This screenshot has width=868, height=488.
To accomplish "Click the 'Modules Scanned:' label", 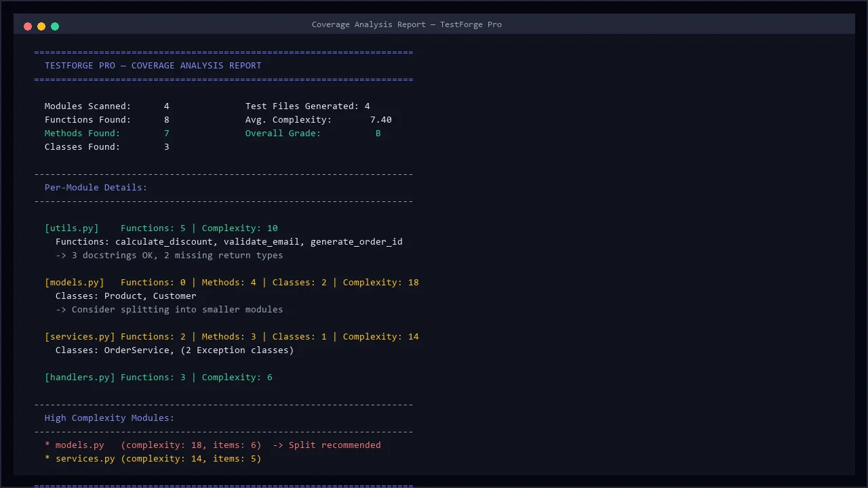I will [x=88, y=106].
